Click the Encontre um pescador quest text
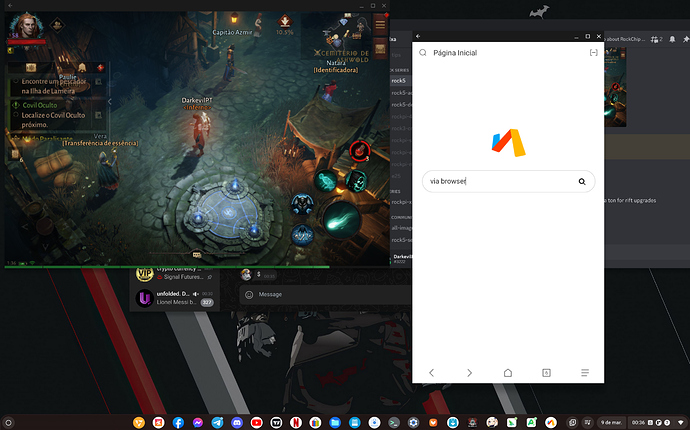The height and width of the screenshot is (430, 690). (54, 86)
